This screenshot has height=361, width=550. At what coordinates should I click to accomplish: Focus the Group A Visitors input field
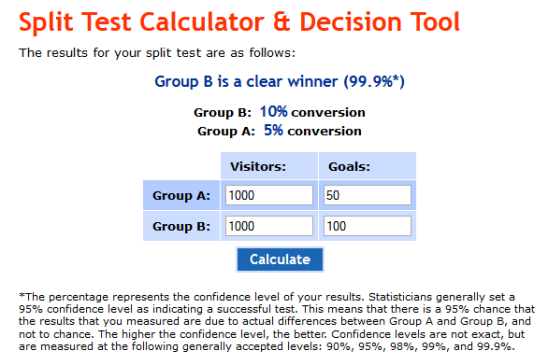[269, 195]
